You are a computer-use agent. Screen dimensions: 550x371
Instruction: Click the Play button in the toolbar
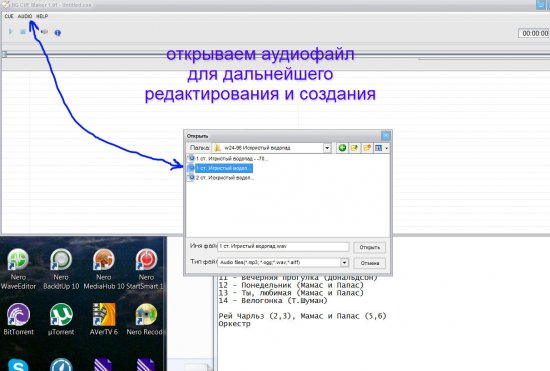point(11,32)
